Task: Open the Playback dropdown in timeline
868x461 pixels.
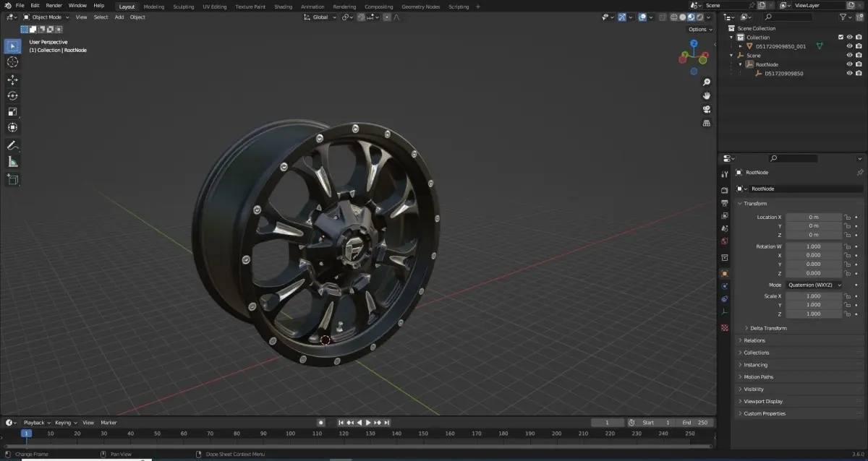Action: click(x=36, y=423)
